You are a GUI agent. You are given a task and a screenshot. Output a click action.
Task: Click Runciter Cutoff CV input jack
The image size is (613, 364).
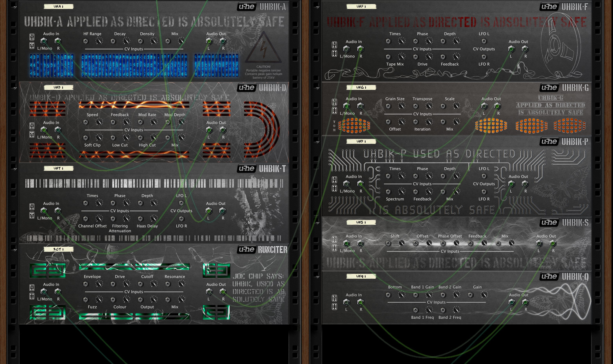pyautogui.click(x=140, y=284)
